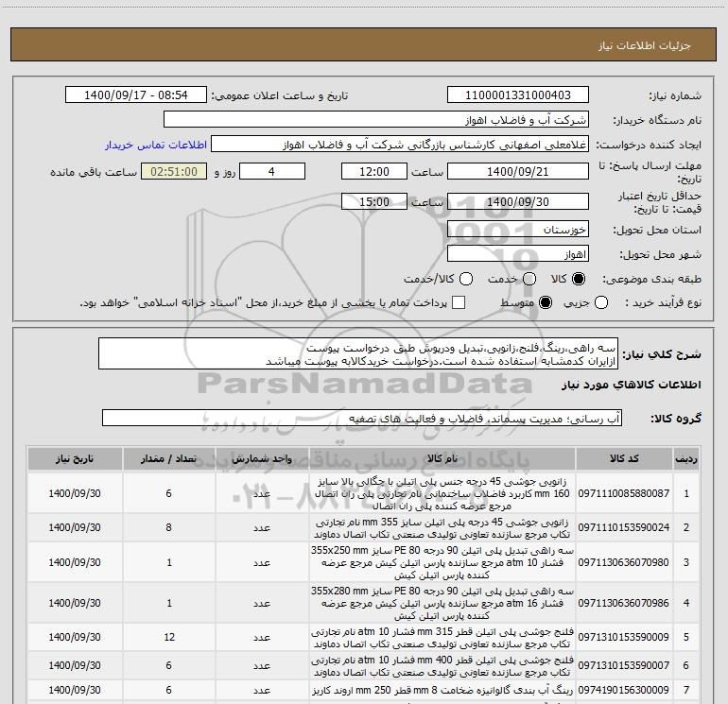This screenshot has width=728, height=704.
Task: Click row 3 item name سه راهی 355x250 mm
Action: click(442, 563)
